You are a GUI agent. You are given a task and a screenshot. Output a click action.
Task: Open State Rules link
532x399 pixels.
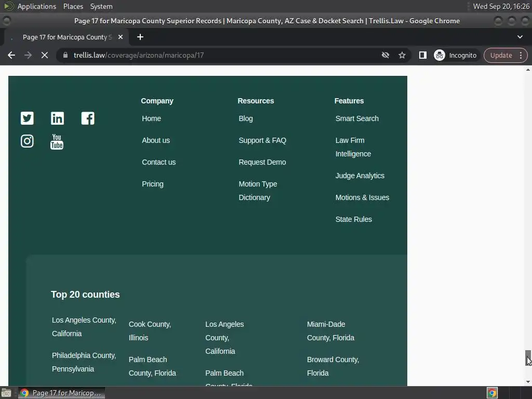pyautogui.click(x=353, y=219)
